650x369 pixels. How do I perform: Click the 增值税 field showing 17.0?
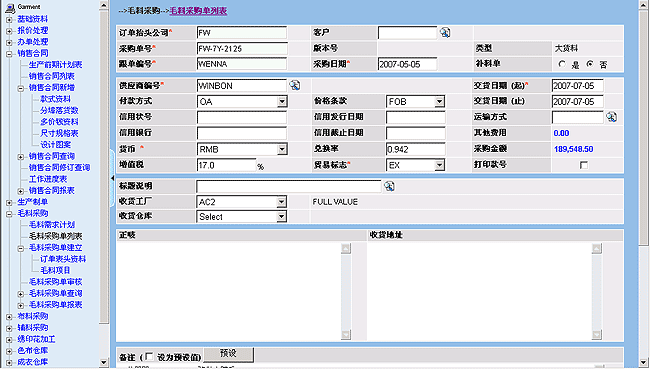tap(226, 165)
